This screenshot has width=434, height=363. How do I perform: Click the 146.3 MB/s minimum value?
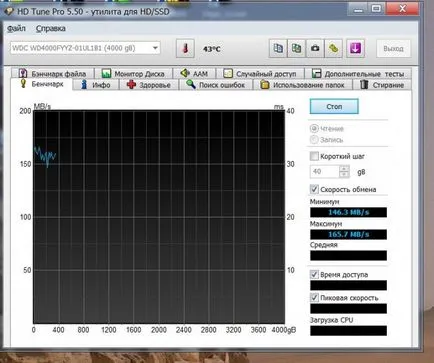[348, 212]
